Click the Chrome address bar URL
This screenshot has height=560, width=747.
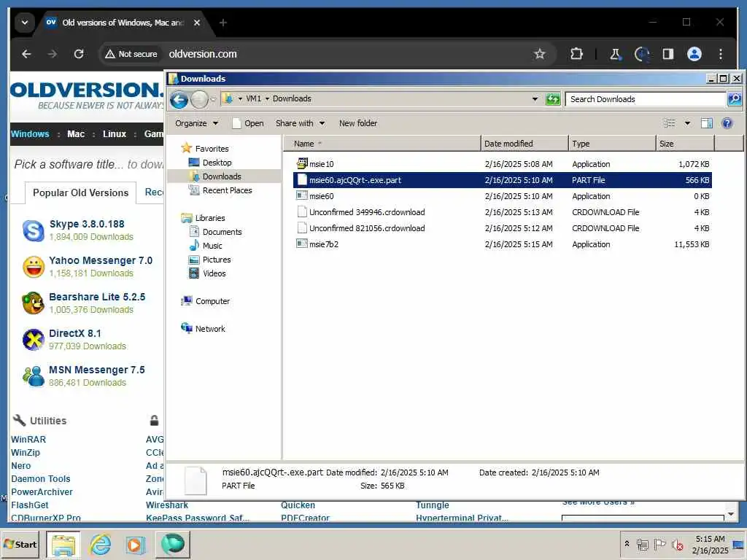pyautogui.click(x=203, y=54)
